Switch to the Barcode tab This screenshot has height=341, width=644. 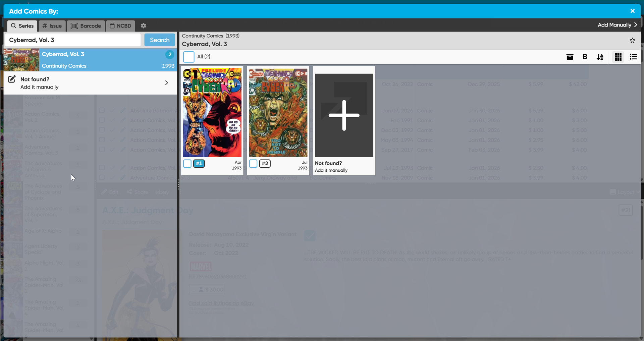(x=86, y=26)
